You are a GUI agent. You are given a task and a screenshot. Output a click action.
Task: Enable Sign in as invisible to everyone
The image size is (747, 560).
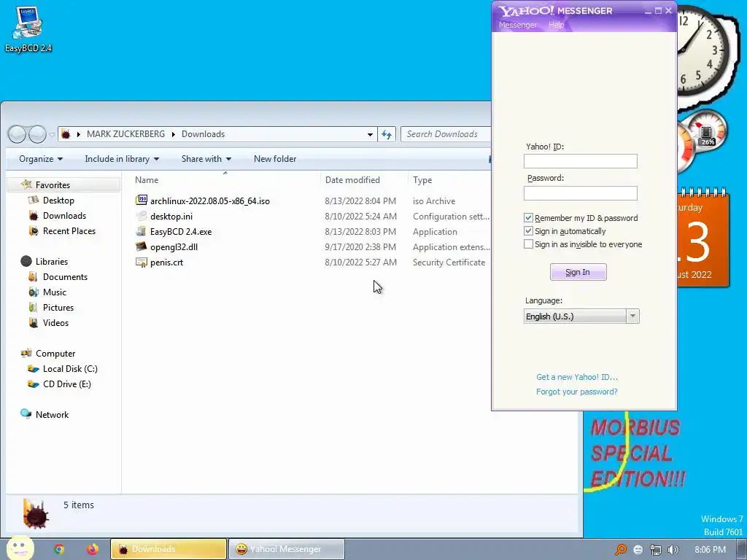click(528, 244)
